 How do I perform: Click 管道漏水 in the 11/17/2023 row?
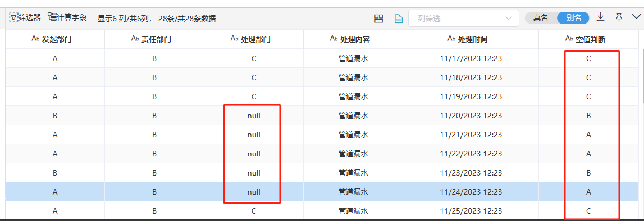point(353,59)
